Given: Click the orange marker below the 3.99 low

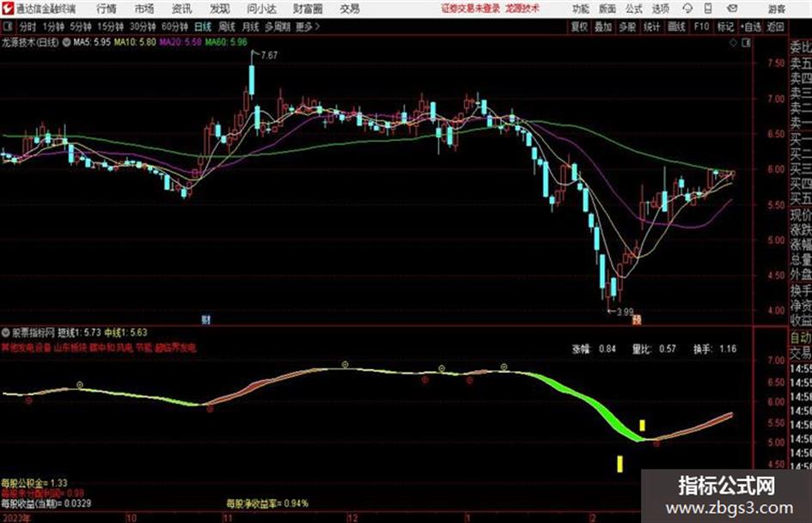Looking at the screenshot, I should 637,320.
